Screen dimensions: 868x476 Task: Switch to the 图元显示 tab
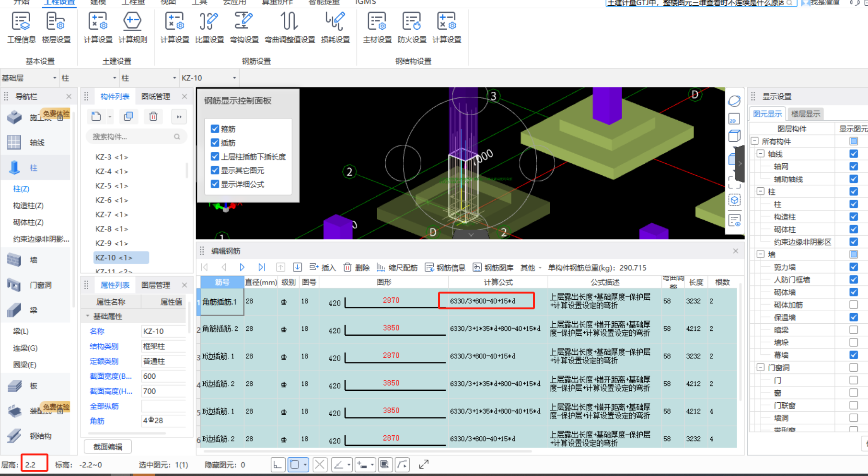point(767,114)
